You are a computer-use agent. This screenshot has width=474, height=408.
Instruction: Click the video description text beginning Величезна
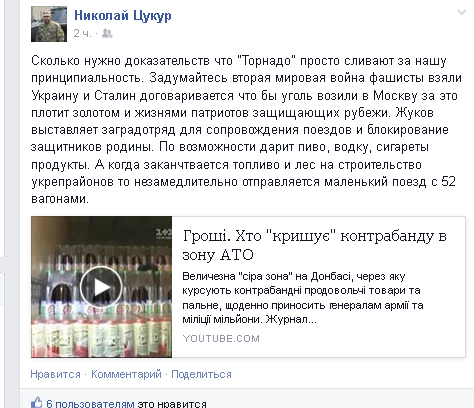[303, 298]
